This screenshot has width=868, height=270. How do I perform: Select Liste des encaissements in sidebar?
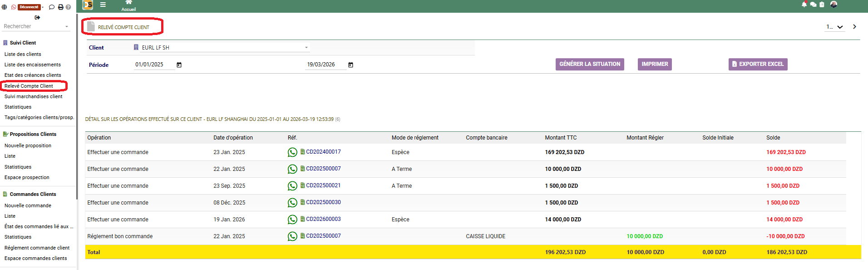click(33, 65)
